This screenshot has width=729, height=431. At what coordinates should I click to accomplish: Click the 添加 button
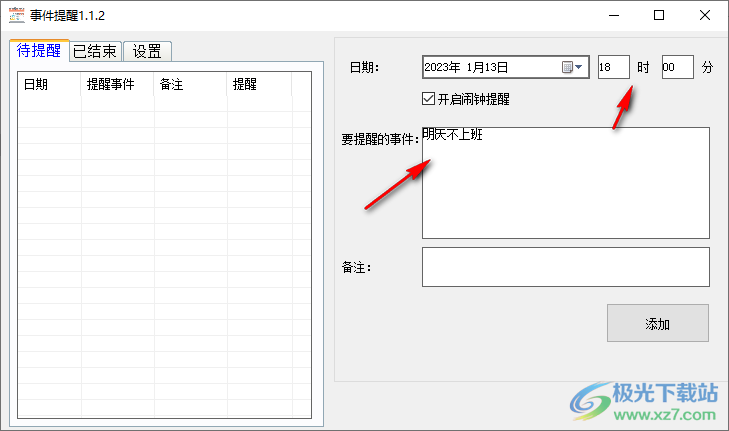click(x=658, y=323)
